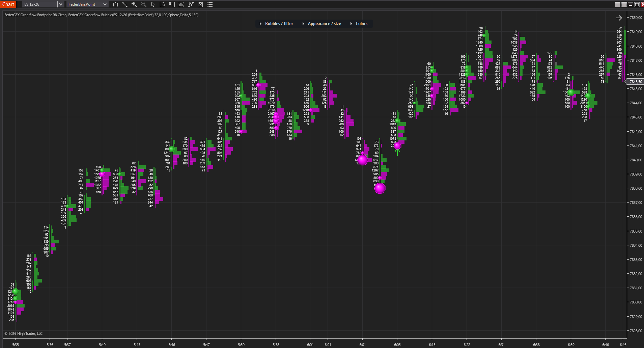
Task: Click the magenta bubble near 7841 at 6:05
Action: coord(397,146)
